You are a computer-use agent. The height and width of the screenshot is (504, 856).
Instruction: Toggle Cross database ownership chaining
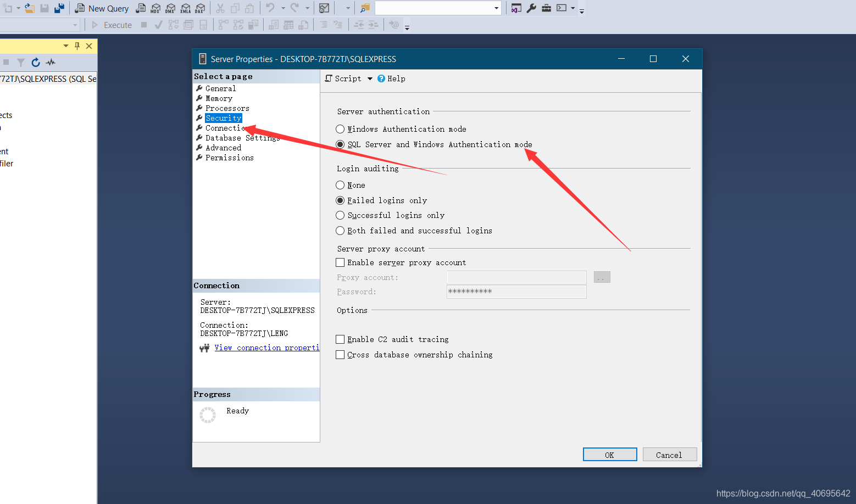(x=340, y=355)
